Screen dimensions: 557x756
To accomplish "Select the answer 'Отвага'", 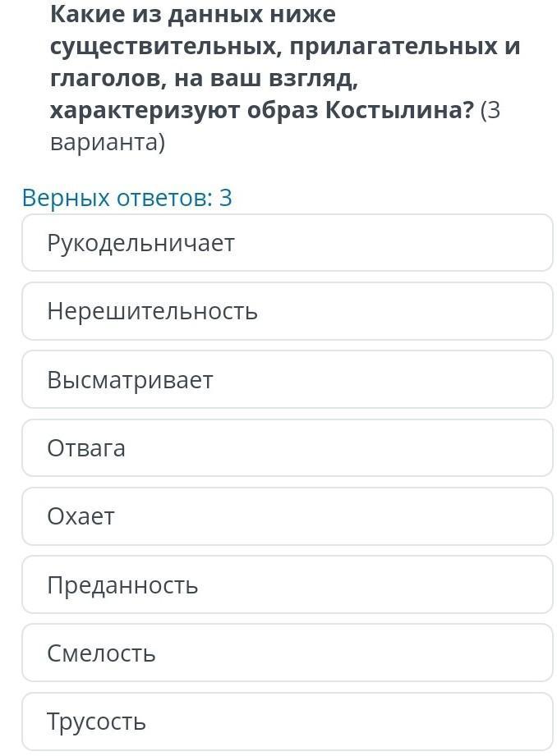I will [287, 448].
